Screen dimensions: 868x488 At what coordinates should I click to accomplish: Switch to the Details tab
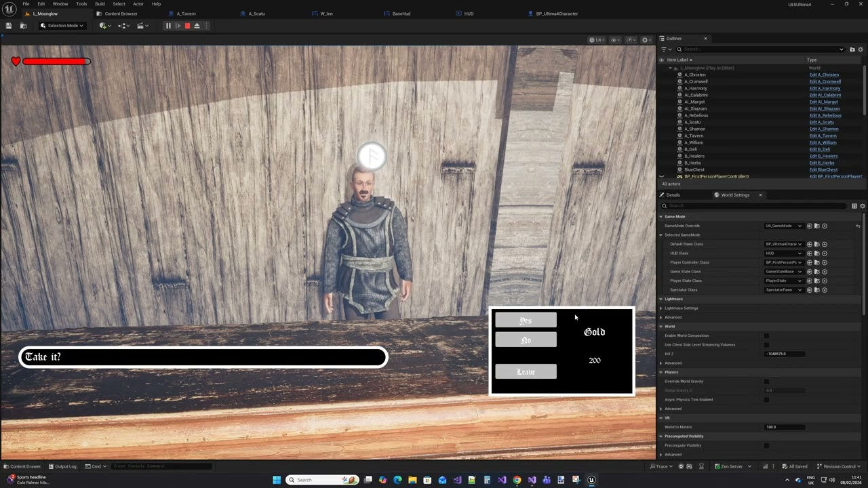point(673,195)
